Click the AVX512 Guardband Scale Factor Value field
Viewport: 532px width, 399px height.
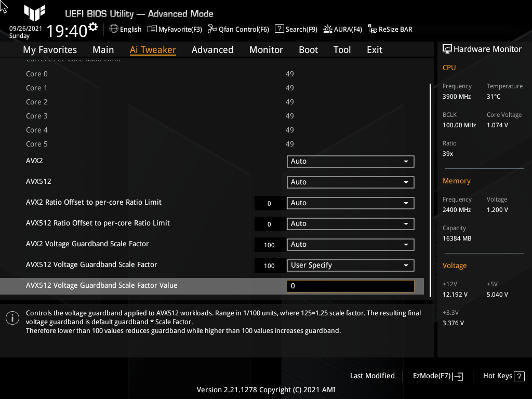pos(350,286)
